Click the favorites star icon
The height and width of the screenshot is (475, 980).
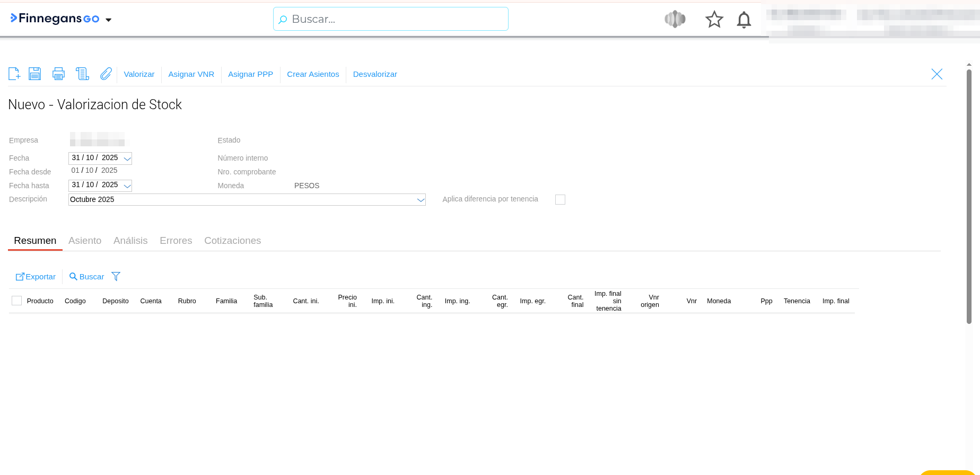coord(714,20)
